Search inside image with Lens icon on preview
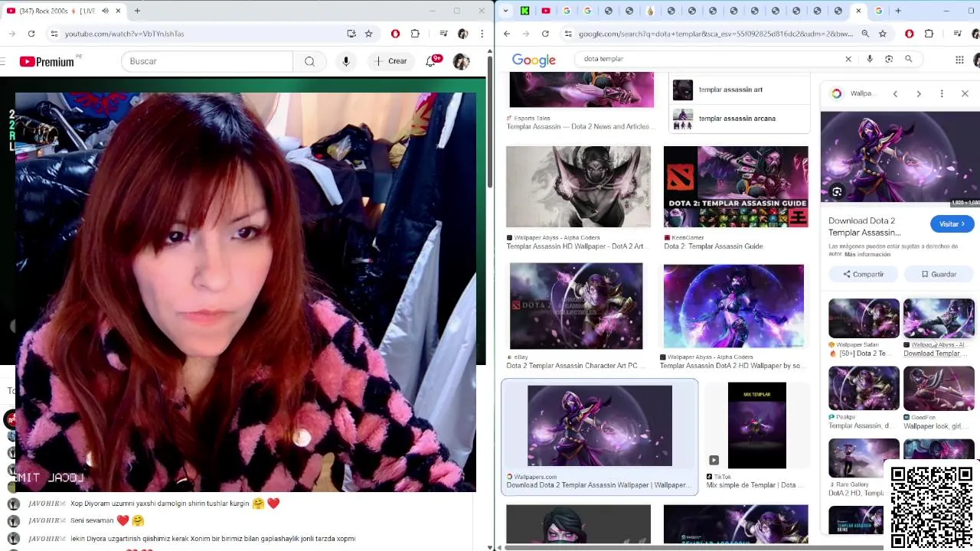980x551 pixels. pos(837,192)
